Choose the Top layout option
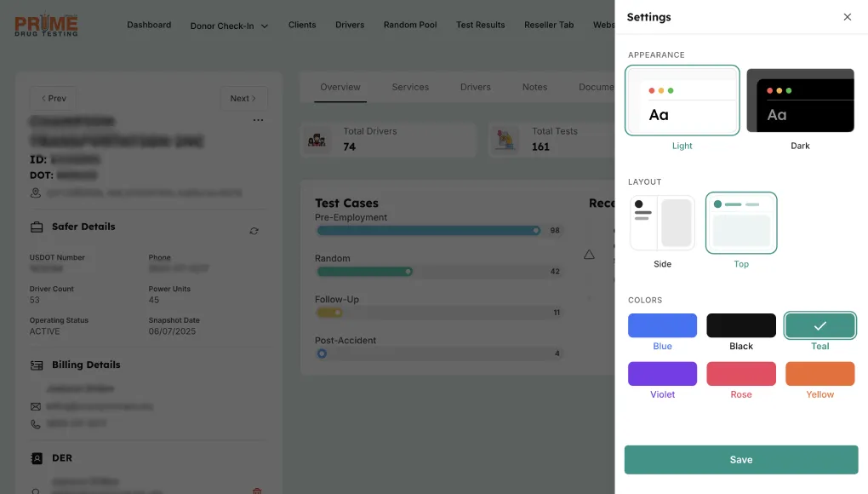This screenshot has width=868, height=494. [741, 223]
